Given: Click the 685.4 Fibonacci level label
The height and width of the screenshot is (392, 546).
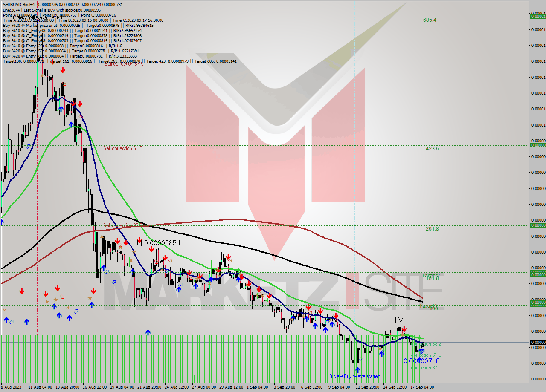Looking at the screenshot, I should pos(430,20).
